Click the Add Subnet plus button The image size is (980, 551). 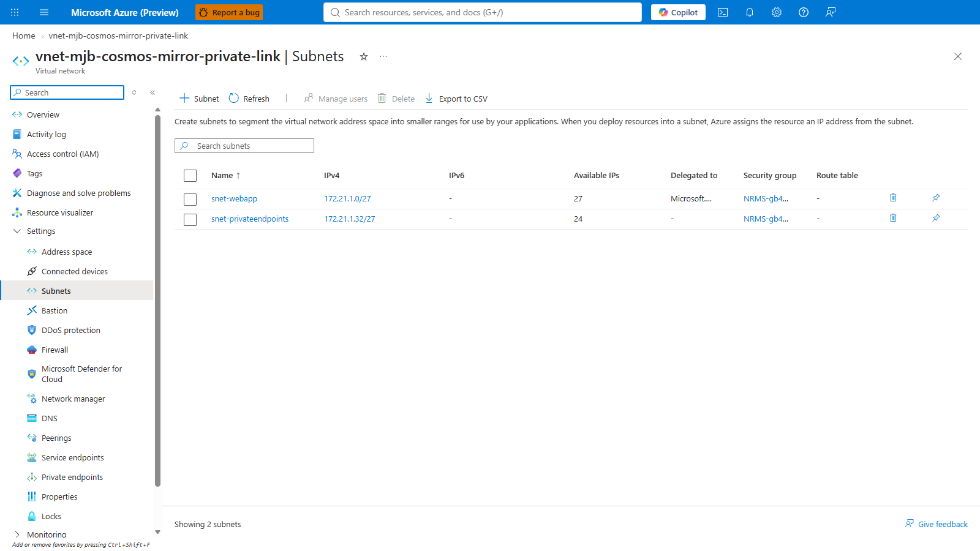(x=199, y=99)
